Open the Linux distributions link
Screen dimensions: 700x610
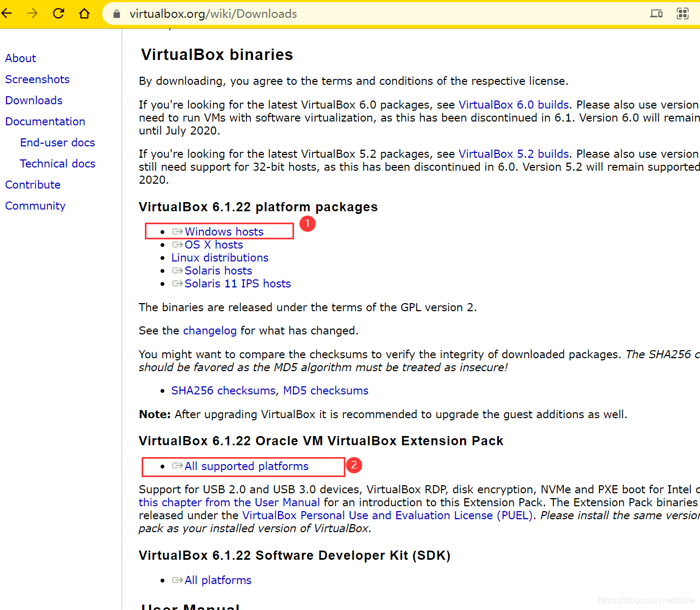tap(219, 258)
